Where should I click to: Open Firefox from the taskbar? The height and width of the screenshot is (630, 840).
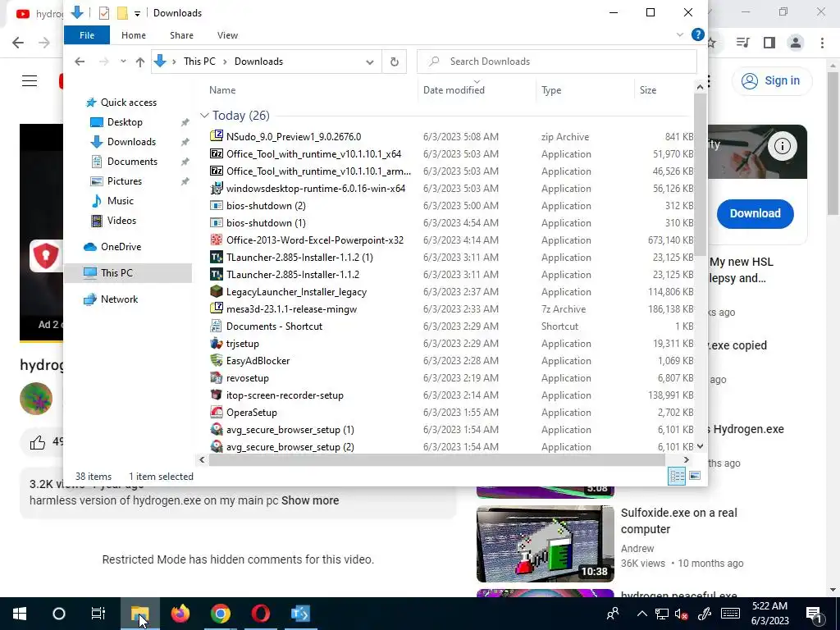click(180, 614)
